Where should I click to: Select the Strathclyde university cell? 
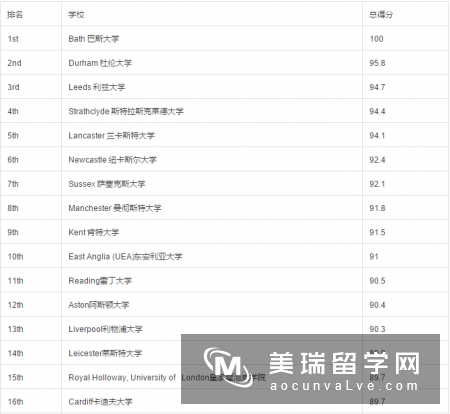pyautogui.click(x=212, y=111)
